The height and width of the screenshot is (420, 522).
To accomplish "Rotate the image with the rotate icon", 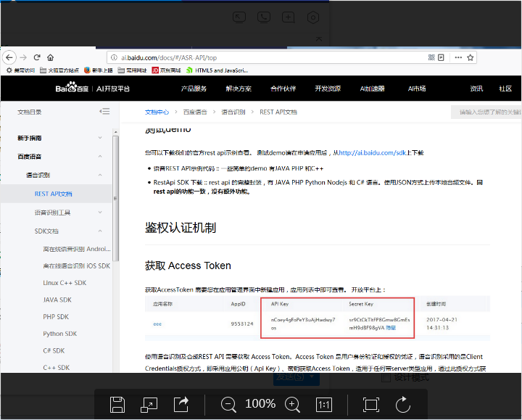I will click(403, 404).
